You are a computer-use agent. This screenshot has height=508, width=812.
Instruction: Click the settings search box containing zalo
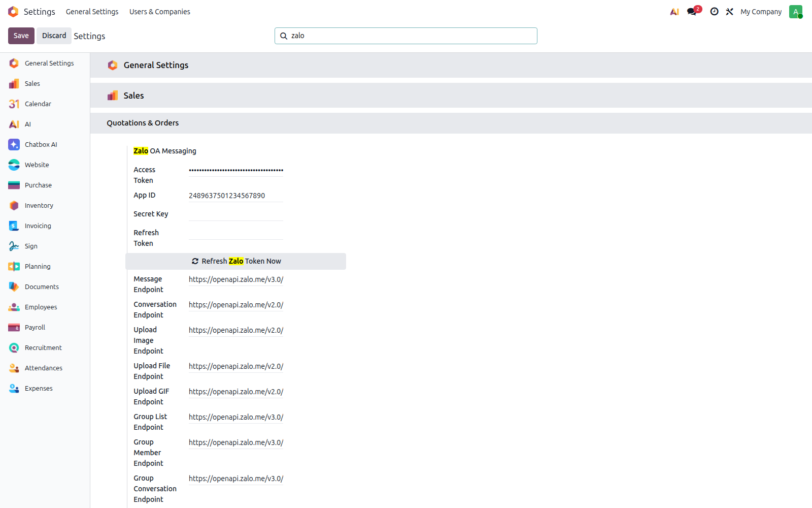click(406, 36)
